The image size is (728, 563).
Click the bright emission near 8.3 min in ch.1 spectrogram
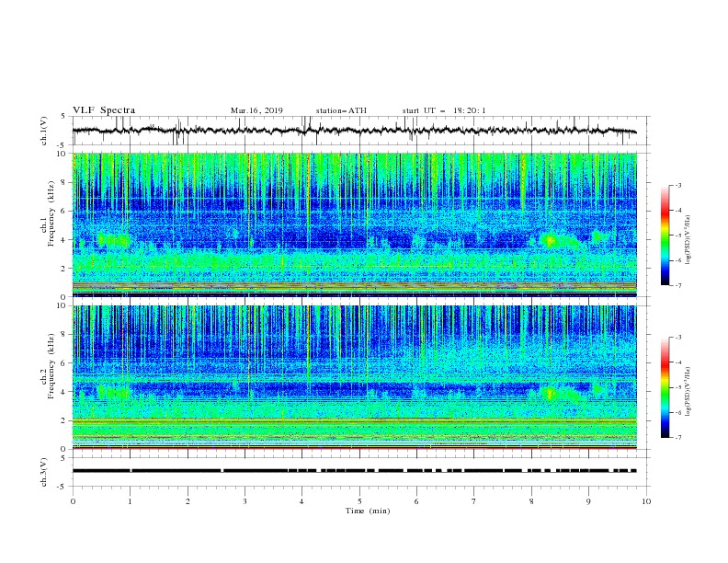tap(551, 241)
